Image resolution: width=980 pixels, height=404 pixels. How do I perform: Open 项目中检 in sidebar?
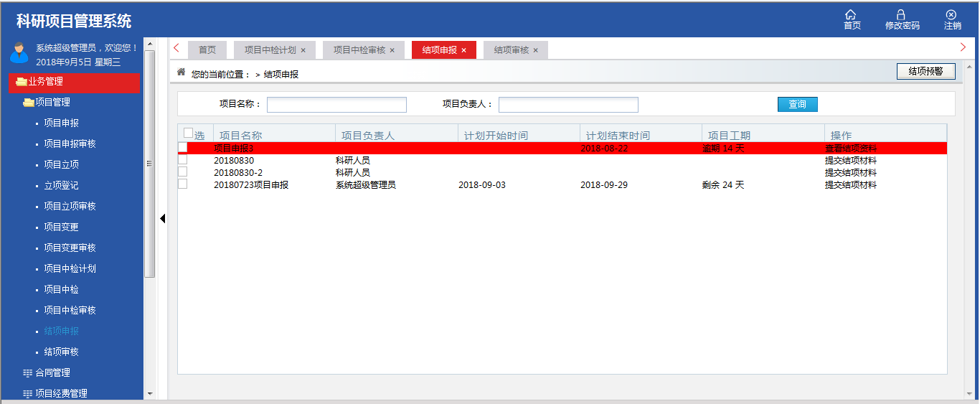tap(62, 290)
